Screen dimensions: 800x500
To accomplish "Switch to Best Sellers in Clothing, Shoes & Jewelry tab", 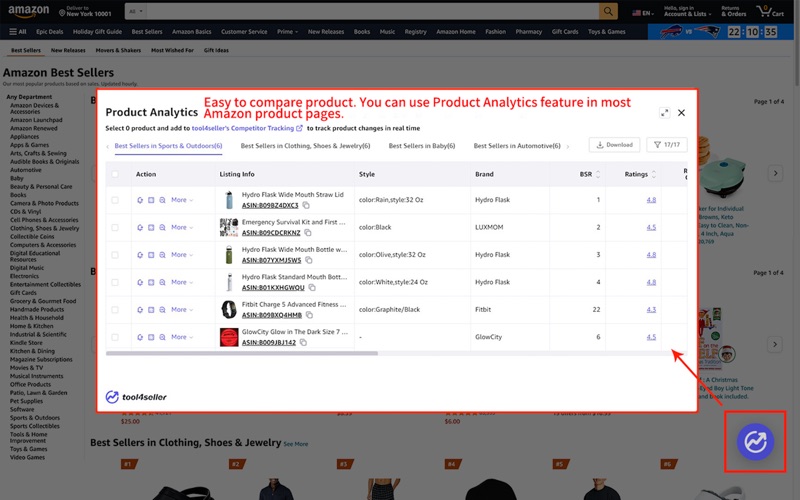I will (x=305, y=146).
